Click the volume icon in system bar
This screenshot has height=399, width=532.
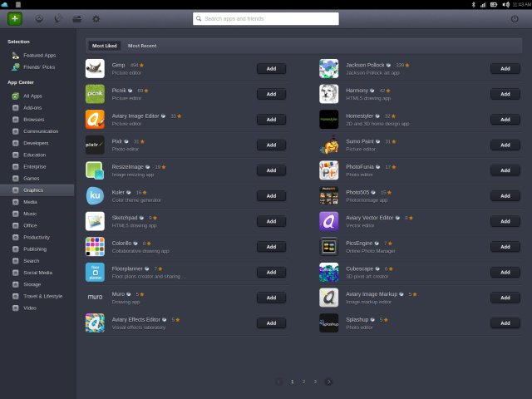pyautogui.click(x=506, y=4)
